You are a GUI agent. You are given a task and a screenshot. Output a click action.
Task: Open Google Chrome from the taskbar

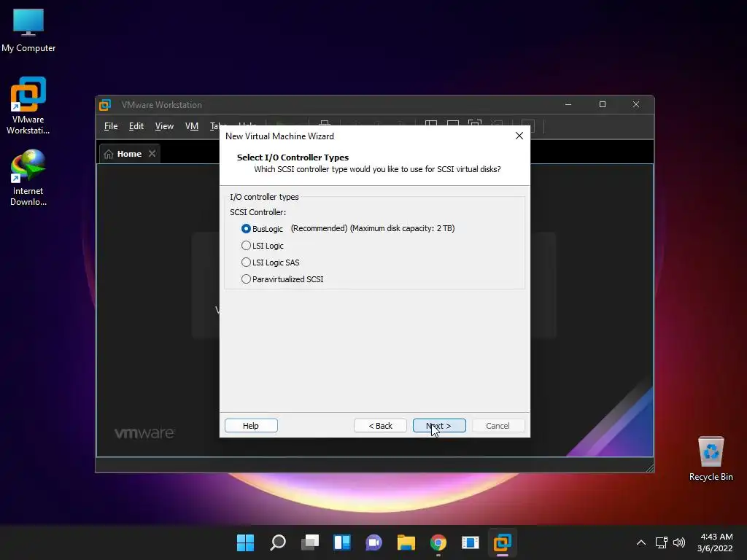[x=438, y=542]
